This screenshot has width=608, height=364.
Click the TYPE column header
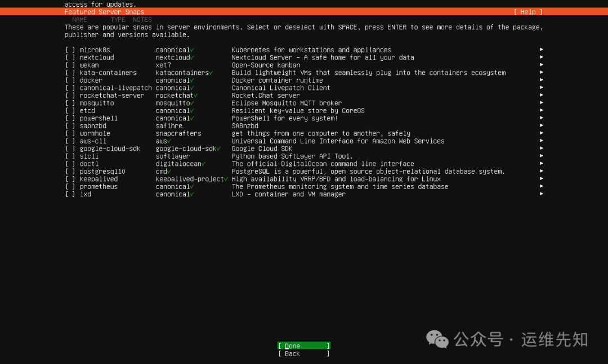click(118, 20)
